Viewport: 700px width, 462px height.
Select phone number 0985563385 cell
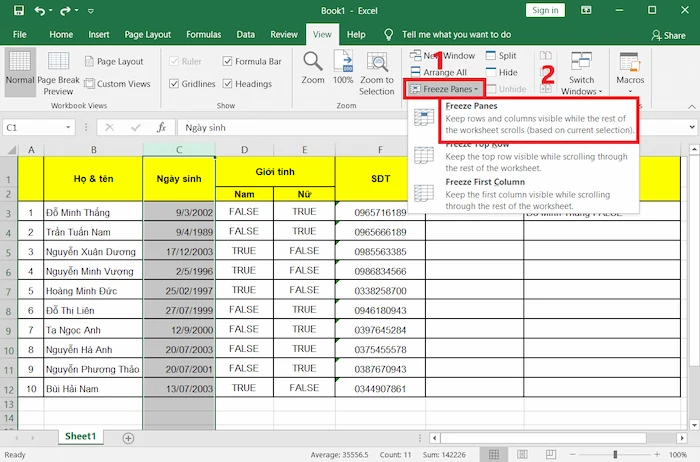point(380,251)
